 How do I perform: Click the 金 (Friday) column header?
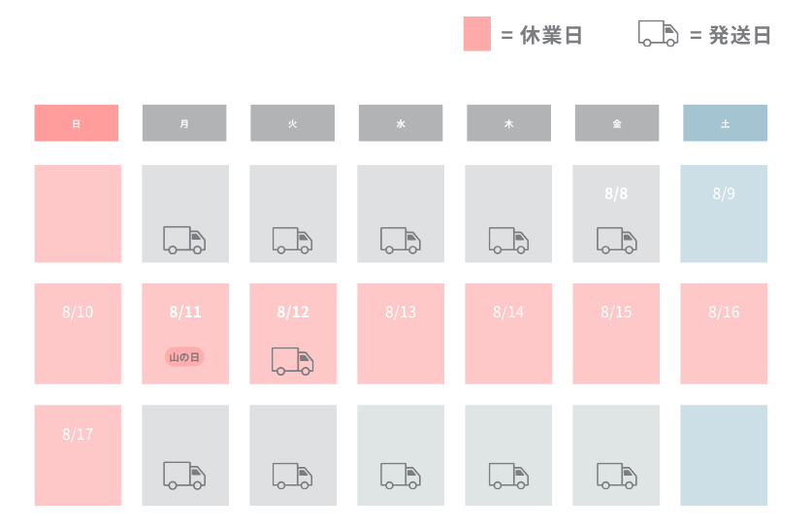617,123
